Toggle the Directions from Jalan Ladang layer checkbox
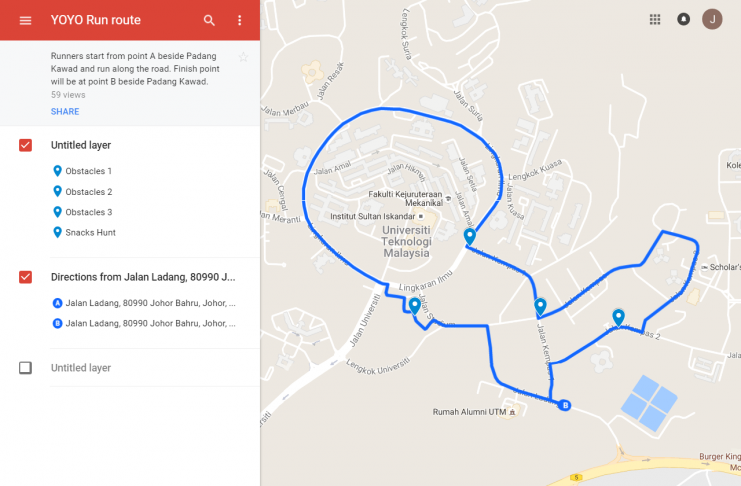This screenshot has width=741, height=486. tap(26, 277)
